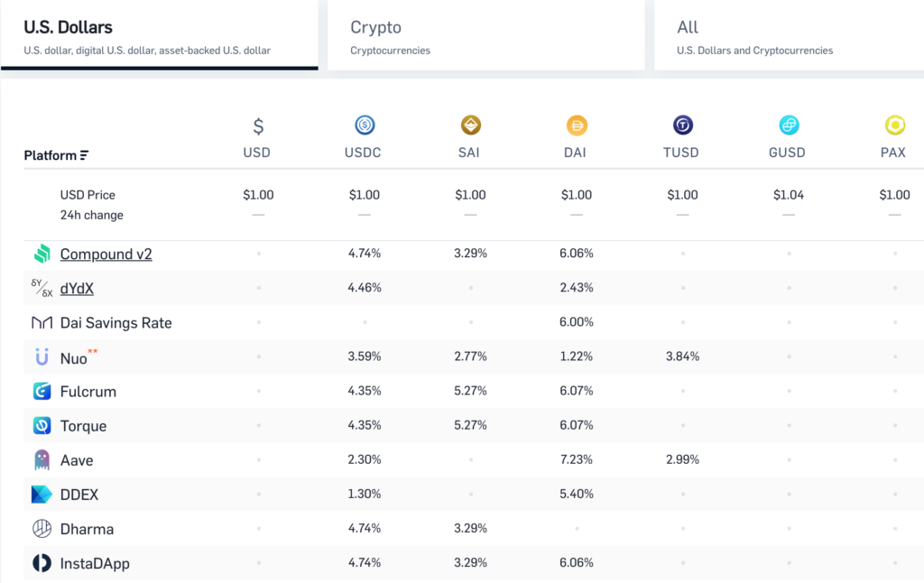Click the SAI column header label
924x583 pixels.
pyautogui.click(x=469, y=153)
